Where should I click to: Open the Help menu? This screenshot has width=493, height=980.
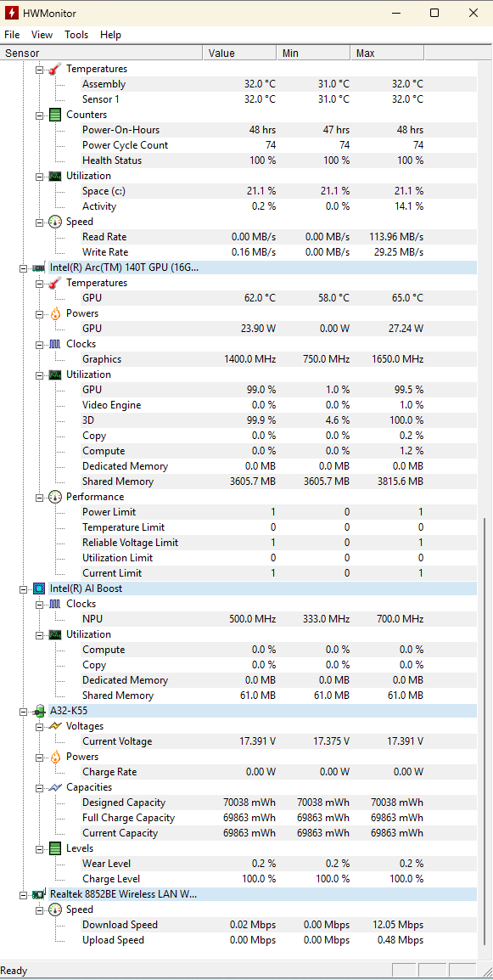(110, 35)
